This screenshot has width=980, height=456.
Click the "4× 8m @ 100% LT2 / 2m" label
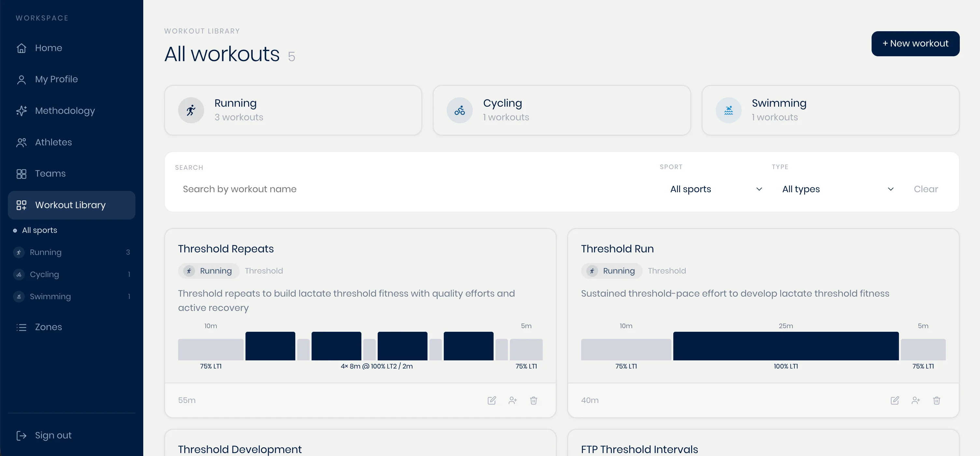[377, 366]
